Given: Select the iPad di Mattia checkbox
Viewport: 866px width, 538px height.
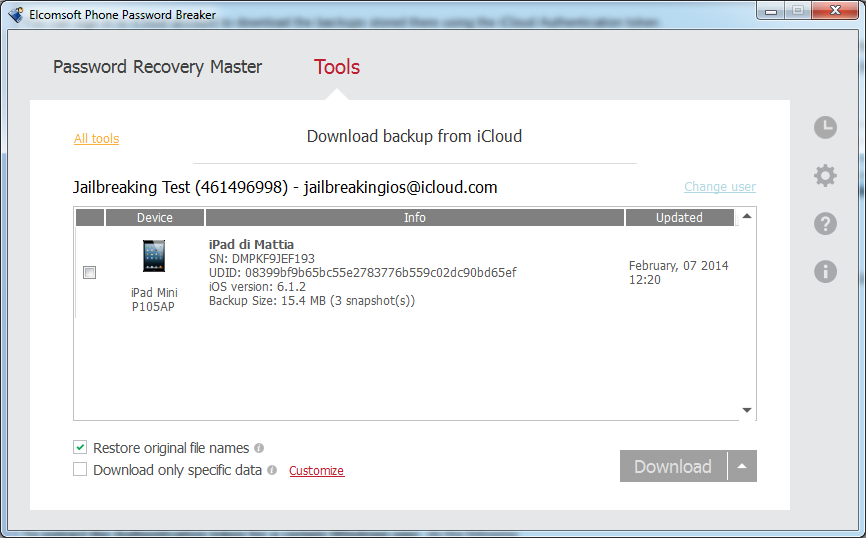Looking at the screenshot, I should [89, 272].
